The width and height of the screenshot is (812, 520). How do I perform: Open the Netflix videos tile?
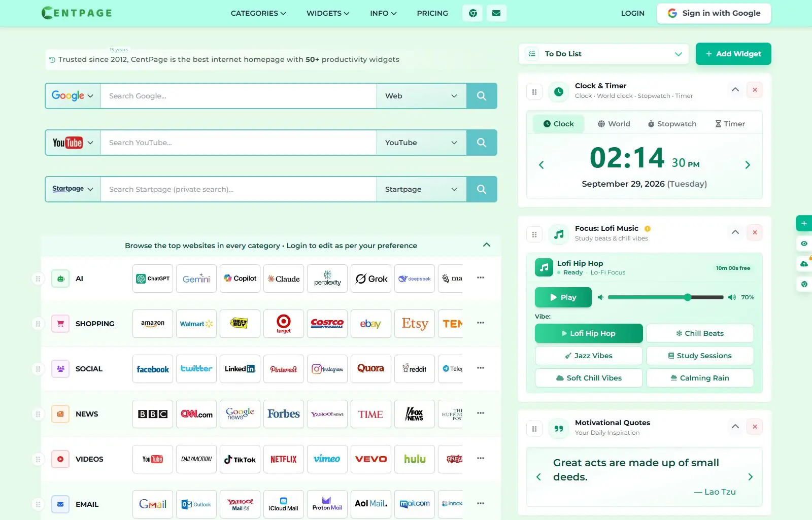pyautogui.click(x=284, y=459)
